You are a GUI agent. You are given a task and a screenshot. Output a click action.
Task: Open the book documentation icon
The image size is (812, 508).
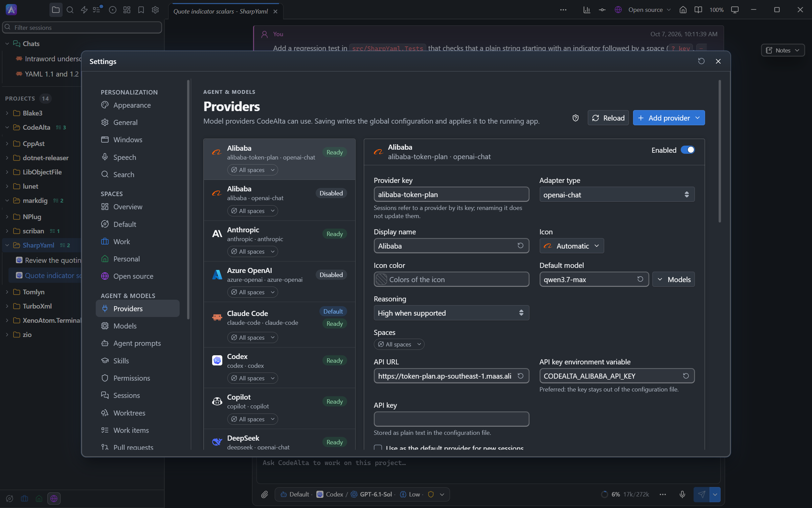point(698,10)
